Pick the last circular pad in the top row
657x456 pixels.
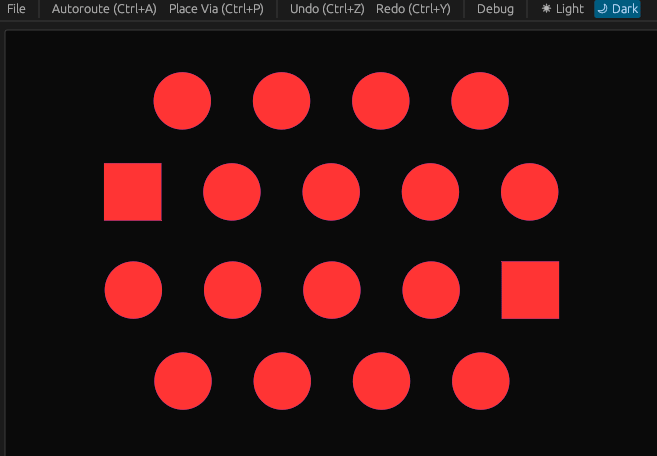(480, 101)
